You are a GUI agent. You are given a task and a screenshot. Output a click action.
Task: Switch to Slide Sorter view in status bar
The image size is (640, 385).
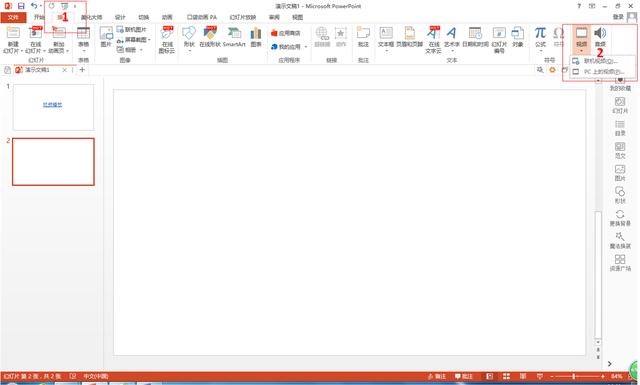tap(506, 376)
